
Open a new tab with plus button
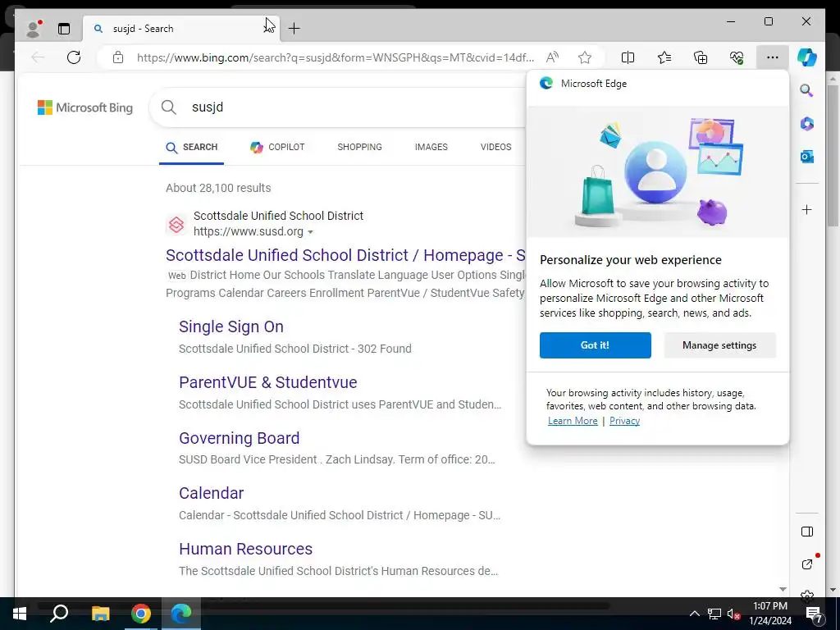[294, 29]
